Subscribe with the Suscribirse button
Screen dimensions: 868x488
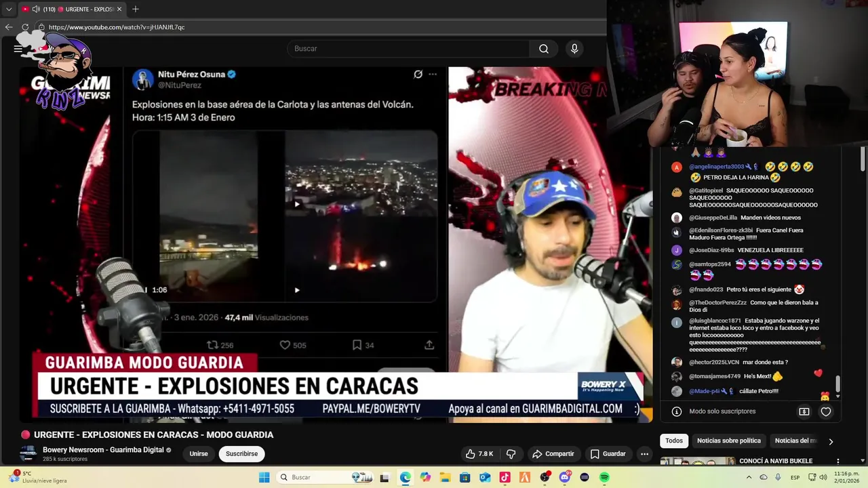[241, 454]
